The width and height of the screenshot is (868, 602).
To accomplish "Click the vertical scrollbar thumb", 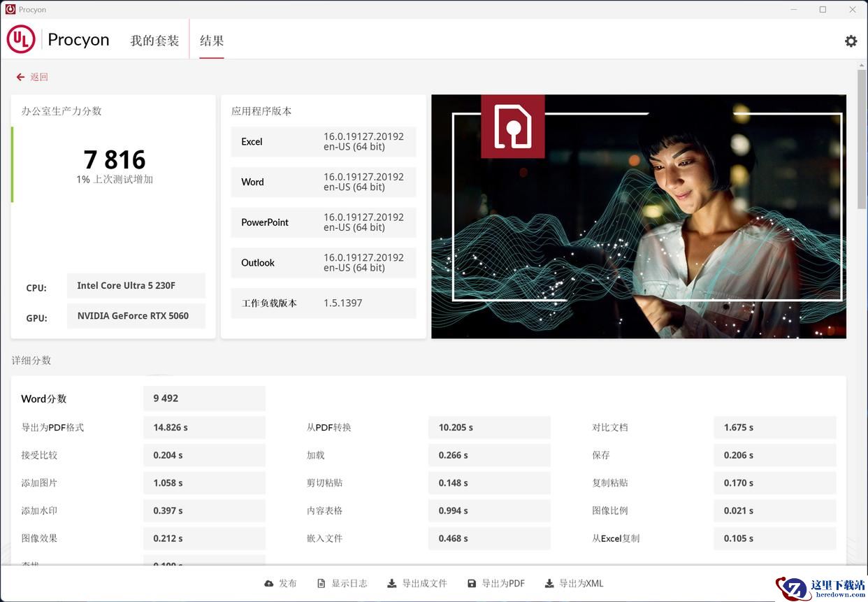I will point(862,140).
